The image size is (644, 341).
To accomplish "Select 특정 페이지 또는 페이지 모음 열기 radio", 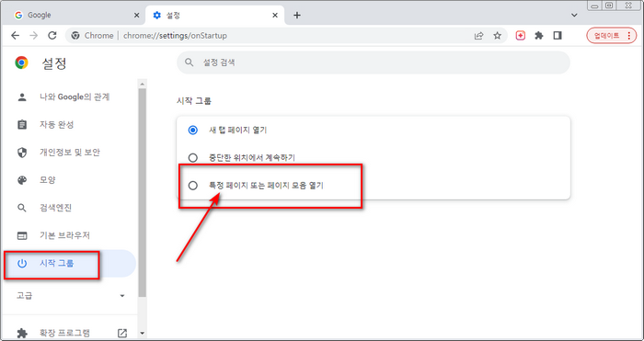I will pyautogui.click(x=192, y=186).
